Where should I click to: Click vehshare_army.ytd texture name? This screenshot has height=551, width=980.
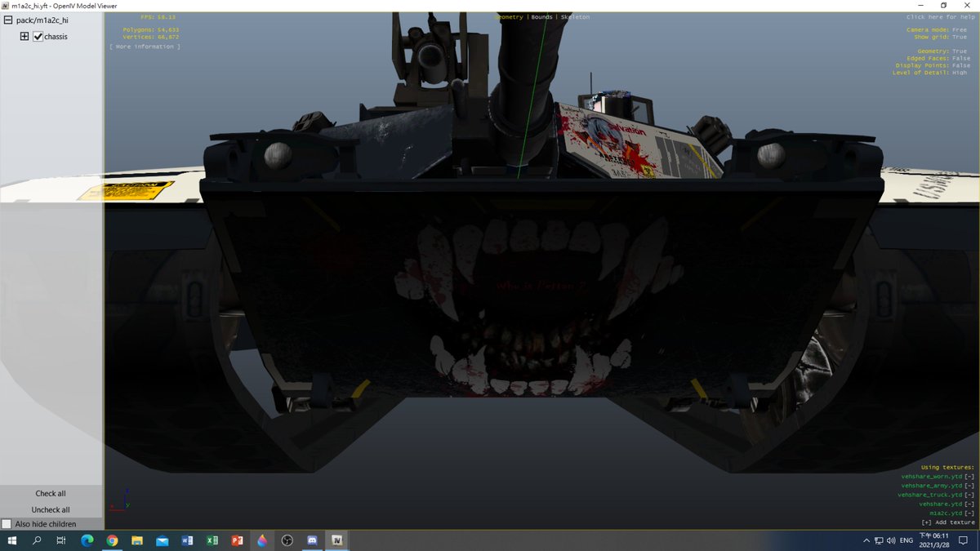[932, 486]
